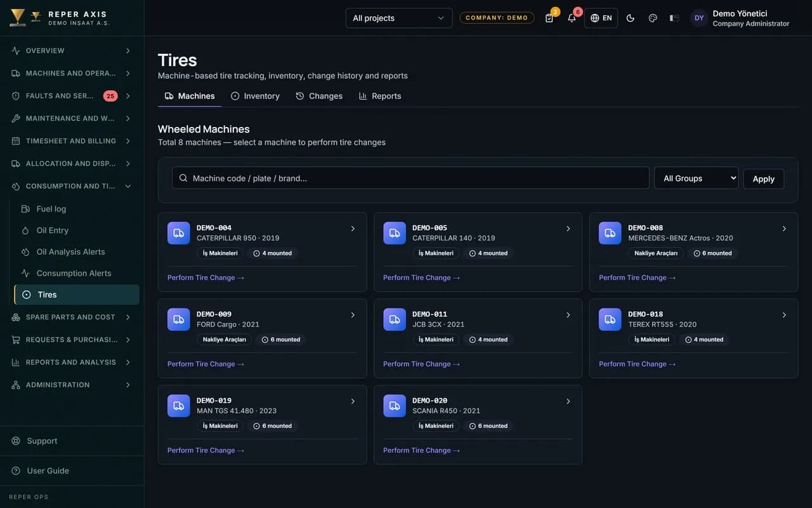Click Perform Tire Change for DEMO-009
Viewport: 812px width, 508px height.
coord(206,364)
